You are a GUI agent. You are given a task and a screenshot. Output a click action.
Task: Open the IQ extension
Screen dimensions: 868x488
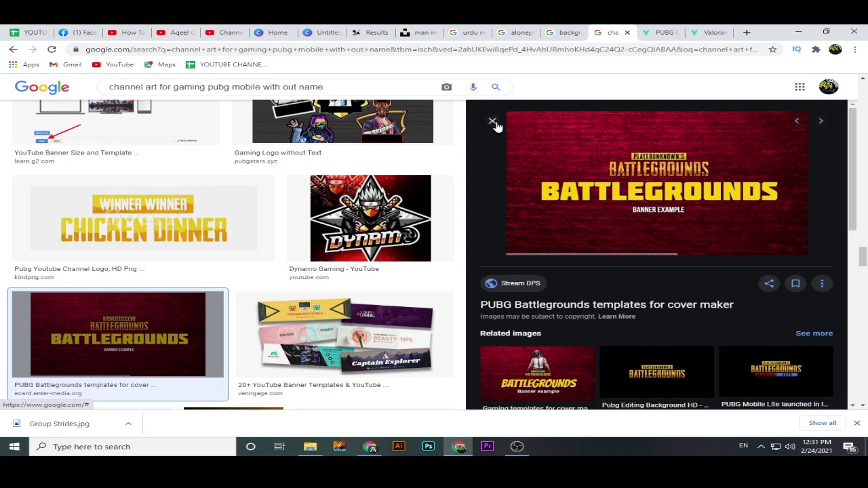(x=796, y=49)
